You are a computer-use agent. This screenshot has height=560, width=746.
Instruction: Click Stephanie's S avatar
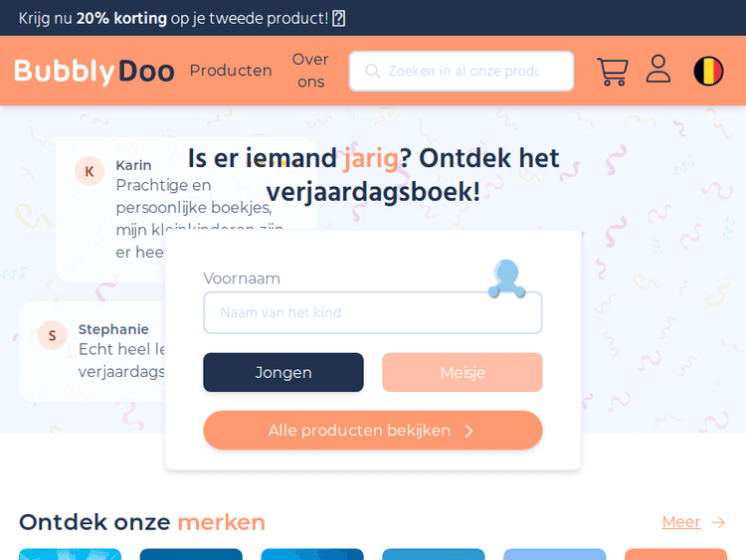click(x=52, y=335)
